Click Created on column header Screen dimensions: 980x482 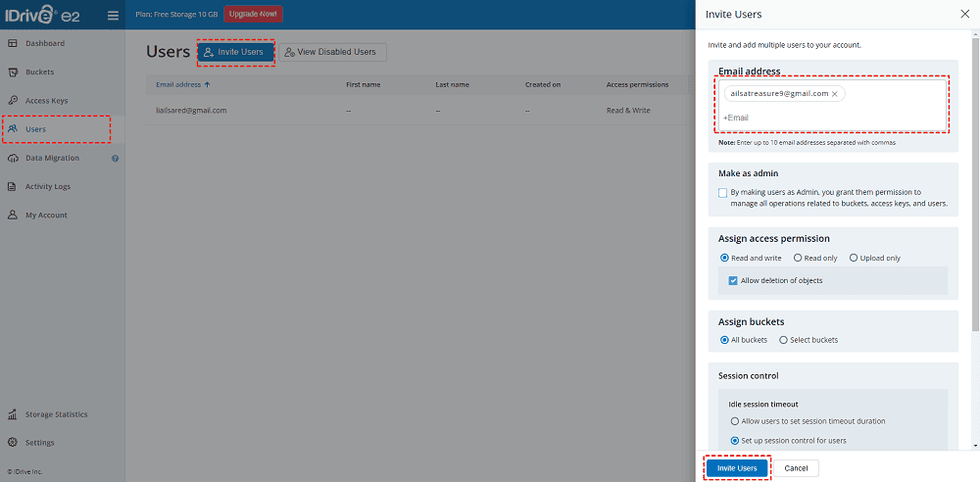point(543,84)
